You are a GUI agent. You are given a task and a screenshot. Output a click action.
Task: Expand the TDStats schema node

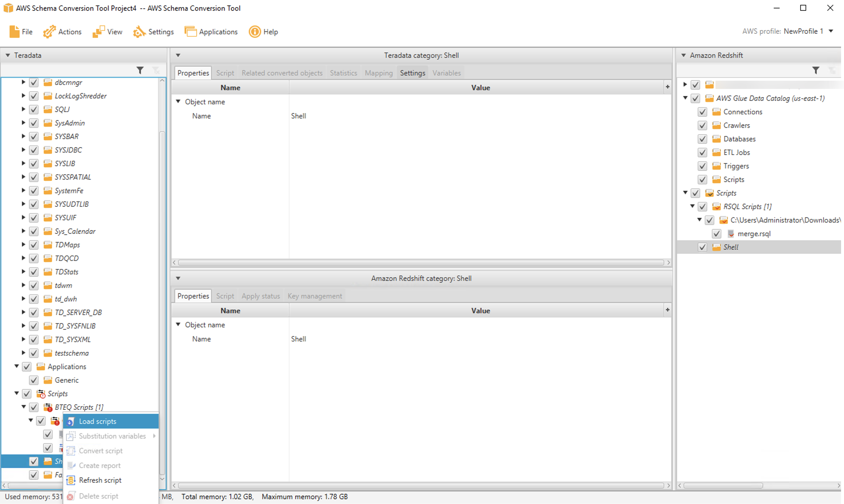[23, 272]
